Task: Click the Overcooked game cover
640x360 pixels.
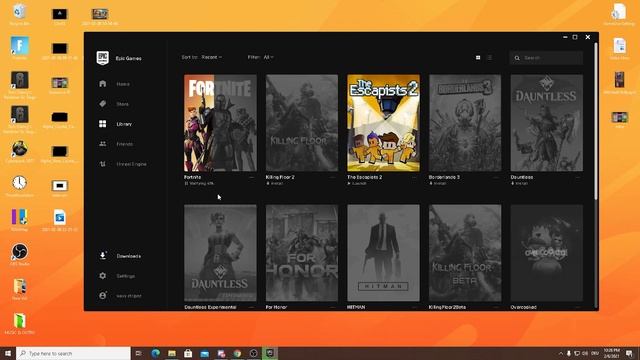Action: pos(547,253)
